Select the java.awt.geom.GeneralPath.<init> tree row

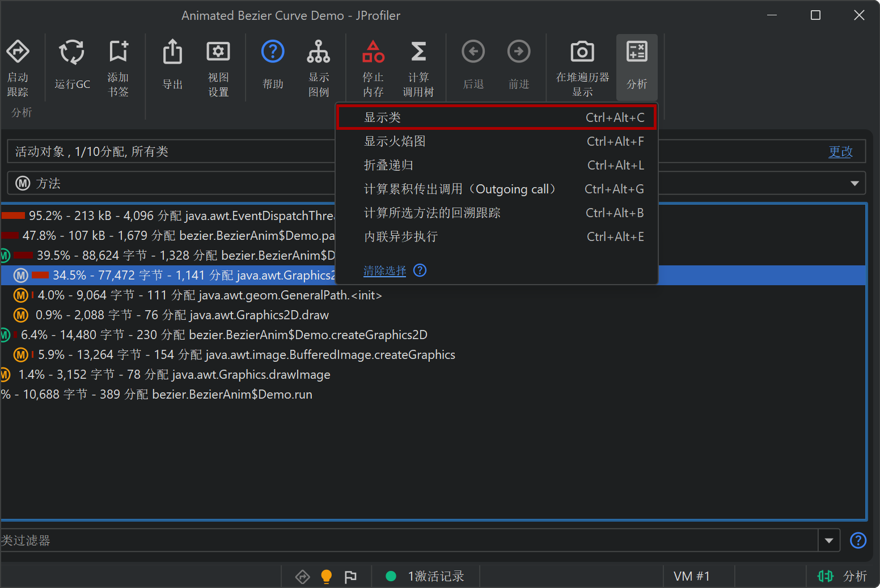210,295
